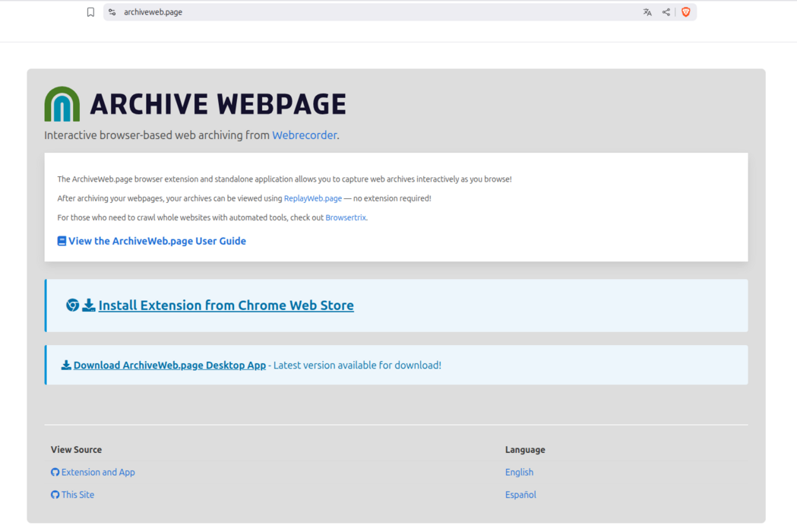Open Extension and App source link
The image size is (797, 532).
(98, 473)
